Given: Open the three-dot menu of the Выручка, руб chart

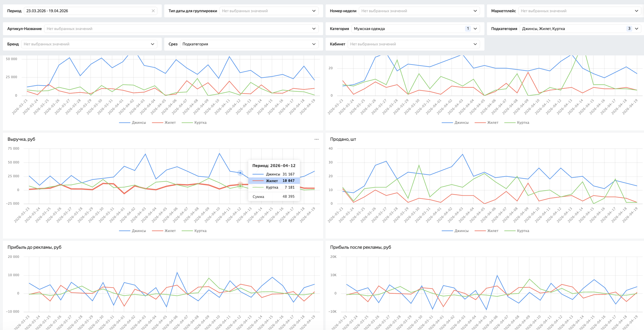Looking at the screenshot, I should pyautogui.click(x=317, y=139).
